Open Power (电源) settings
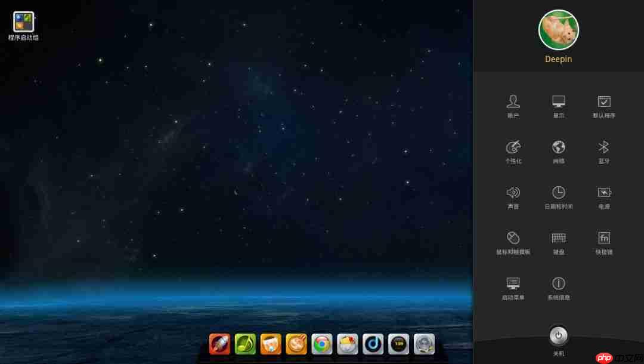 (x=603, y=197)
